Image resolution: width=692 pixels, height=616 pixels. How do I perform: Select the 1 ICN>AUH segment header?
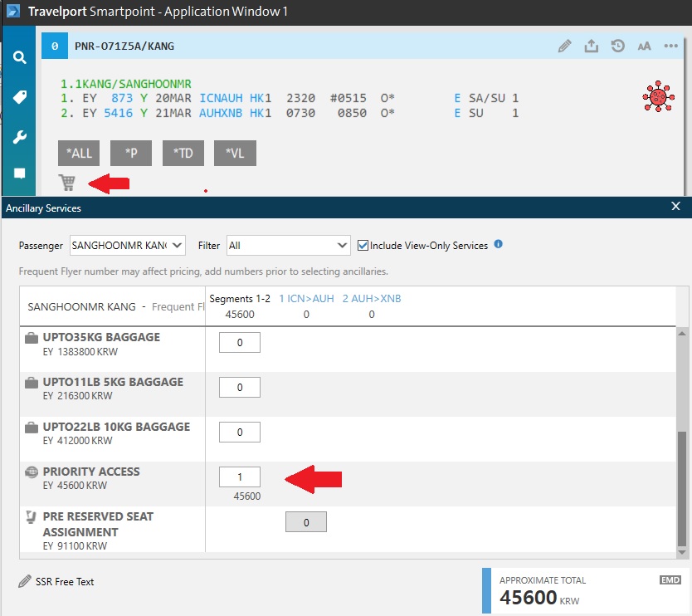pyautogui.click(x=307, y=299)
